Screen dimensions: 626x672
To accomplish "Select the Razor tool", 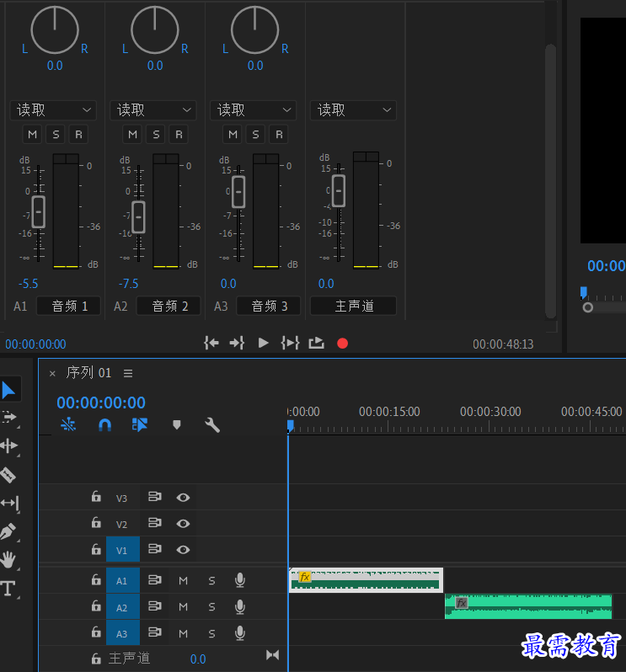I will click(x=8, y=475).
